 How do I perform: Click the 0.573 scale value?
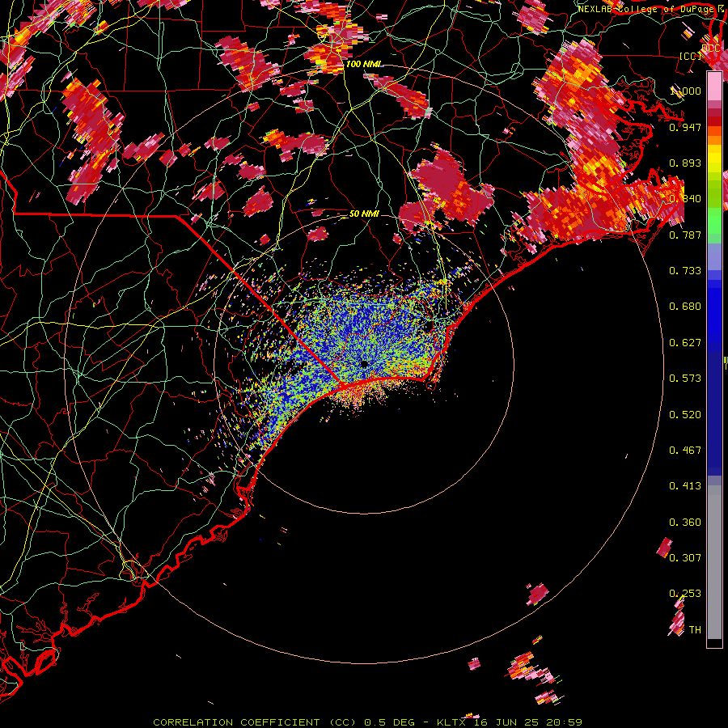tap(685, 379)
